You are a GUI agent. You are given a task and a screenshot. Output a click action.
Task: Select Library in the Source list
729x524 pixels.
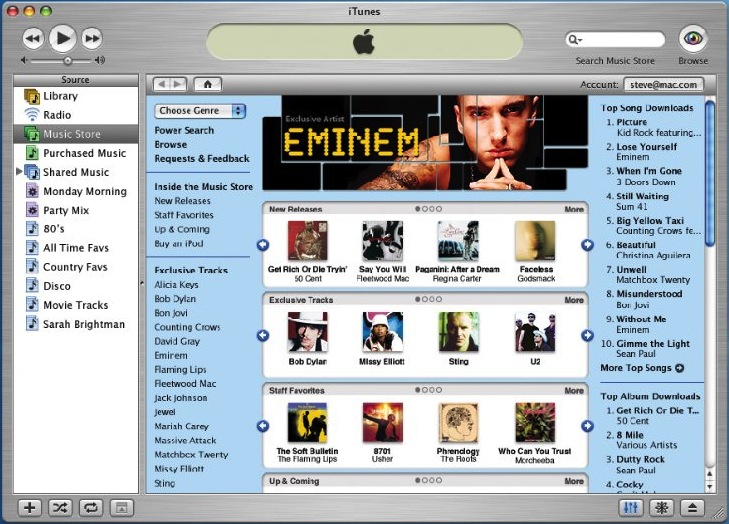[76, 96]
